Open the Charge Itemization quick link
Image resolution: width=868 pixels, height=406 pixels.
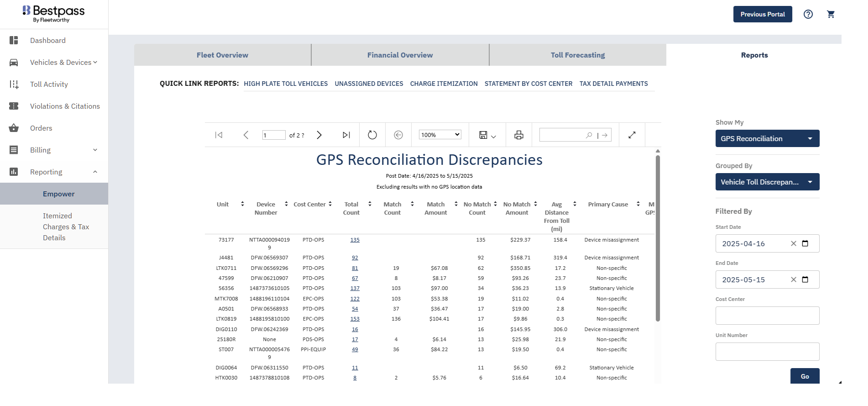click(x=444, y=84)
